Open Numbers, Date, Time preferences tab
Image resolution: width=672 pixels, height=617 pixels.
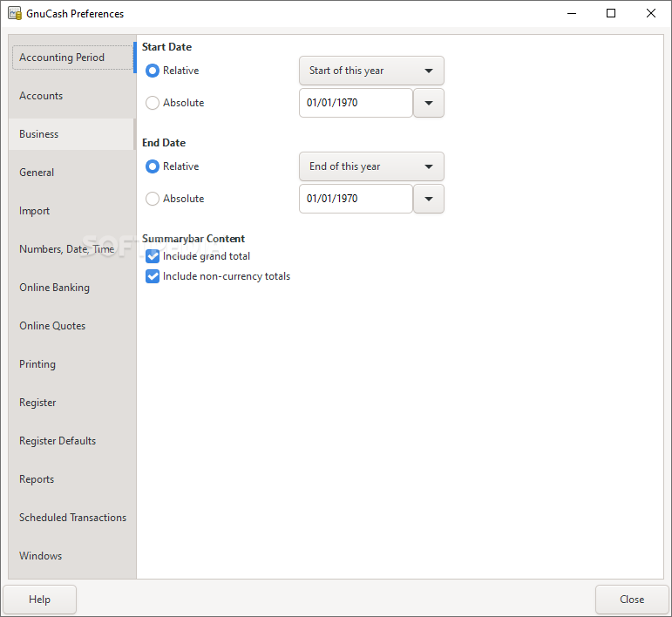coord(72,249)
